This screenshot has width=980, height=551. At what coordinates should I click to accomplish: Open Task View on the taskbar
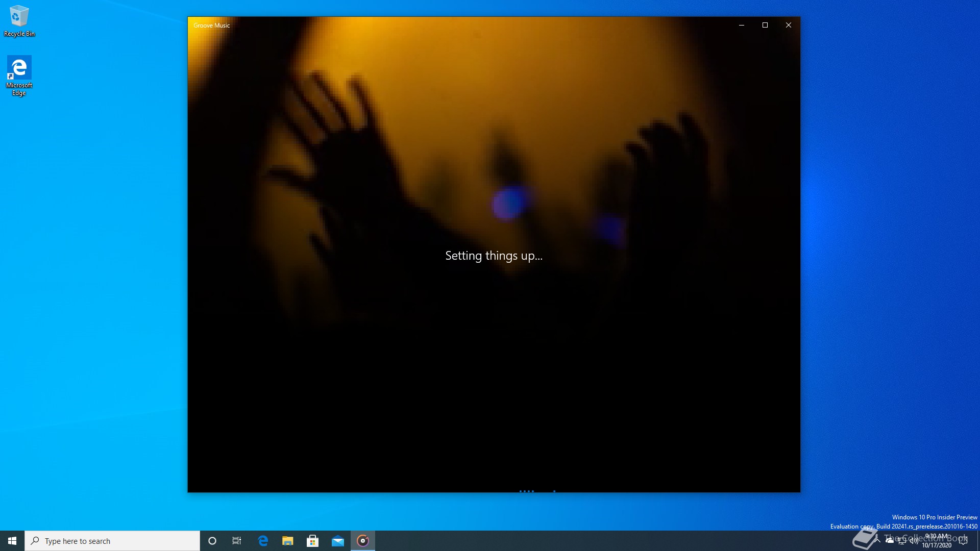coord(237,541)
